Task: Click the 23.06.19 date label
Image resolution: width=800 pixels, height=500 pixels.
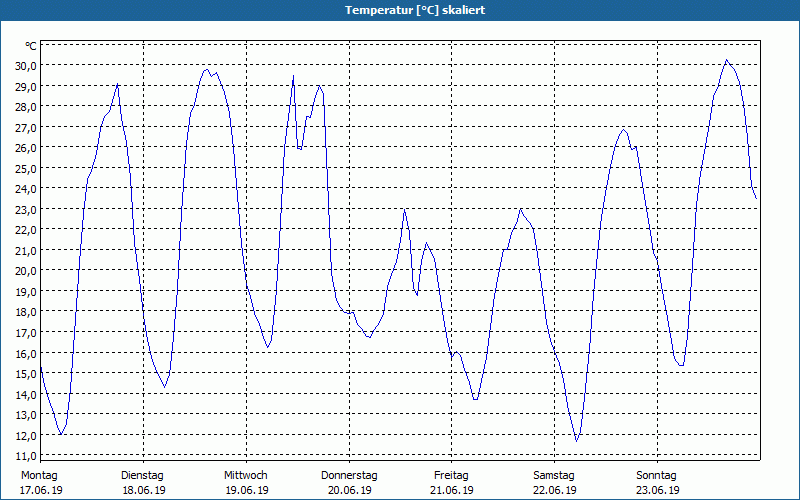Action: [x=658, y=490]
